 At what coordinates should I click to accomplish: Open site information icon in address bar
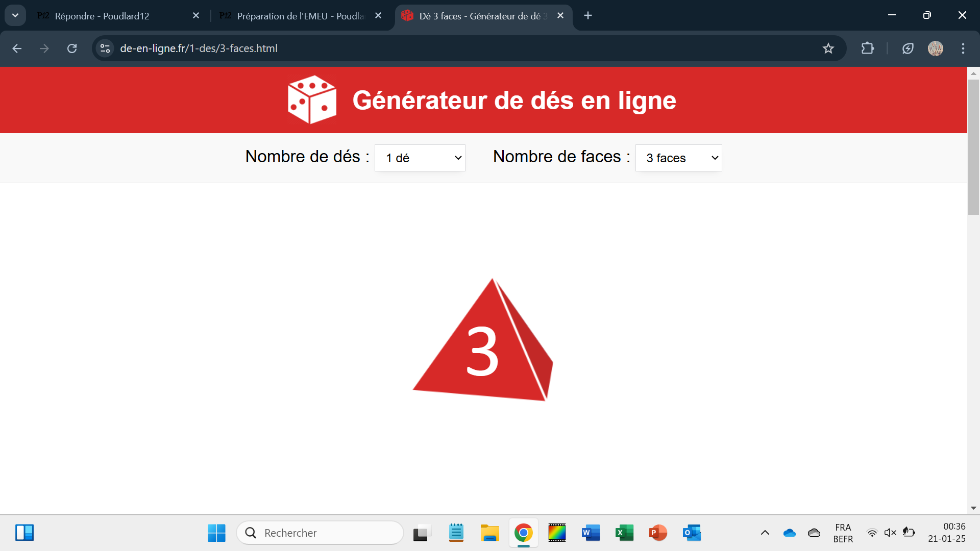(105, 48)
